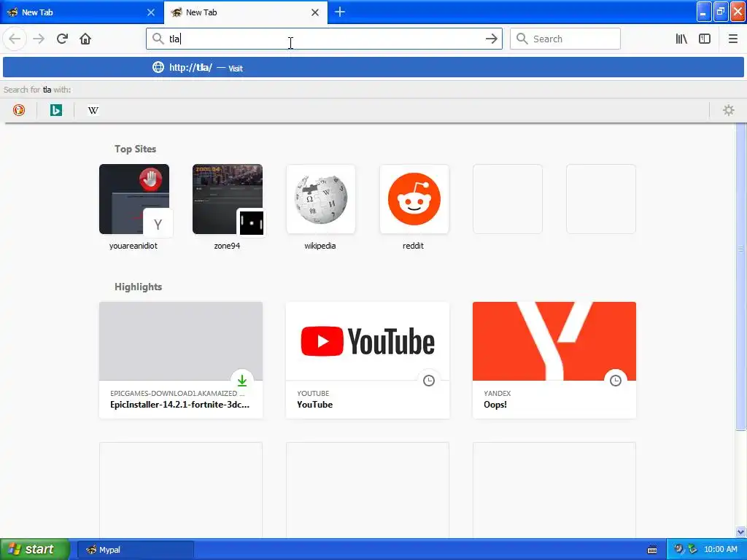The height and width of the screenshot is (560, 747).
Task: Select the active second New Tab
Action: tap(245, 12)
